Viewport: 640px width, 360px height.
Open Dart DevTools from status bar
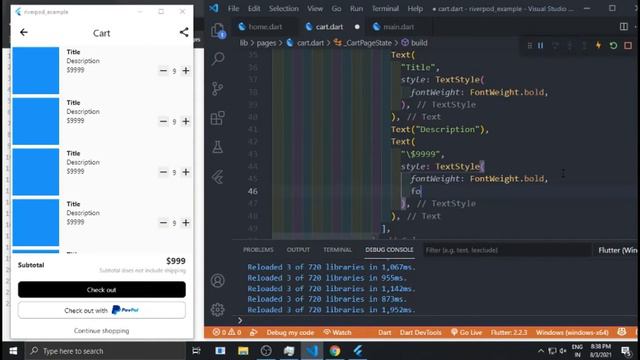pyautogui.click(x=421, y=332)
